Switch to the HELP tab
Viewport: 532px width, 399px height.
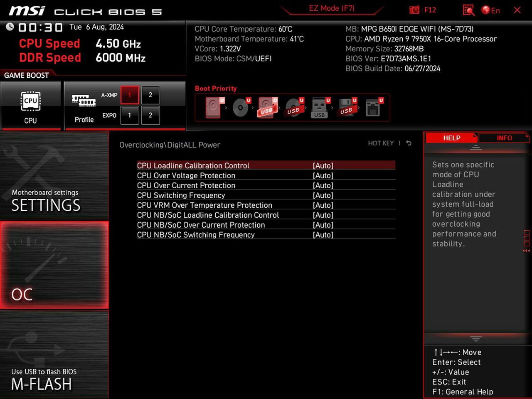point(452,138)
